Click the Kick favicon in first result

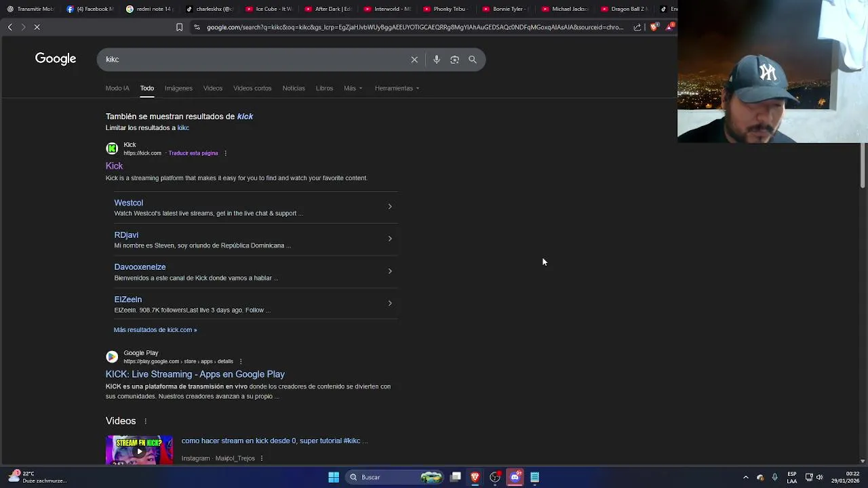tap(112, 148)
